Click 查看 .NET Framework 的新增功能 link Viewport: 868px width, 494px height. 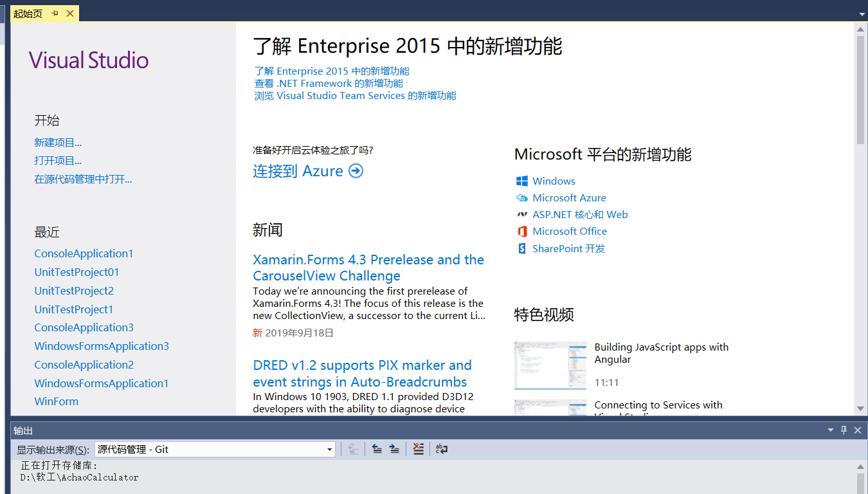coord(329,84)
